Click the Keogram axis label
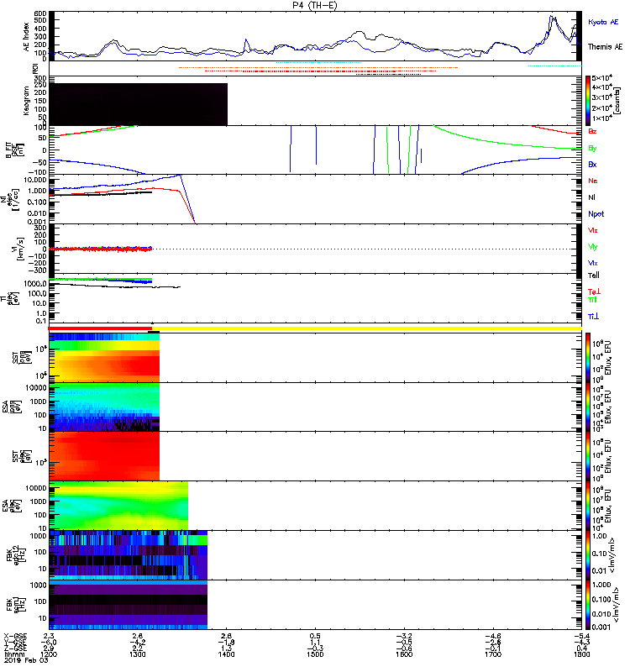The width and height of the screenshot is (630, 672). point(26,101)
